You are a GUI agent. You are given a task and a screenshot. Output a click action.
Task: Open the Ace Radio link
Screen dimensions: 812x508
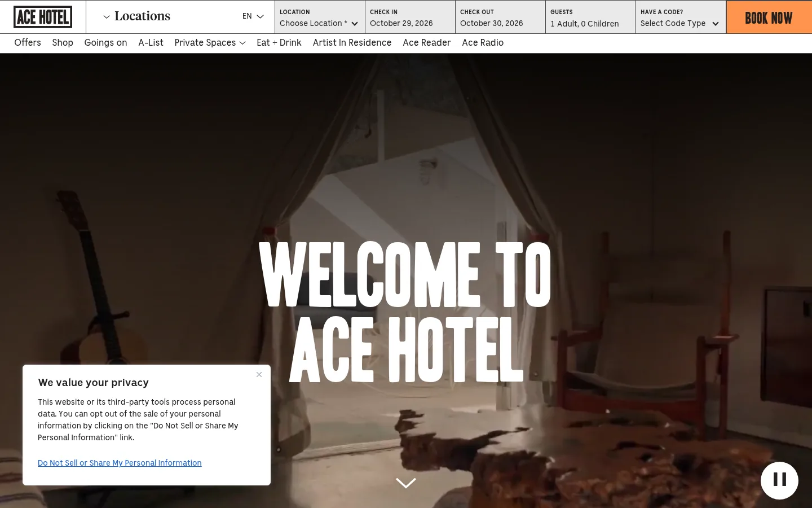[483, 43]
